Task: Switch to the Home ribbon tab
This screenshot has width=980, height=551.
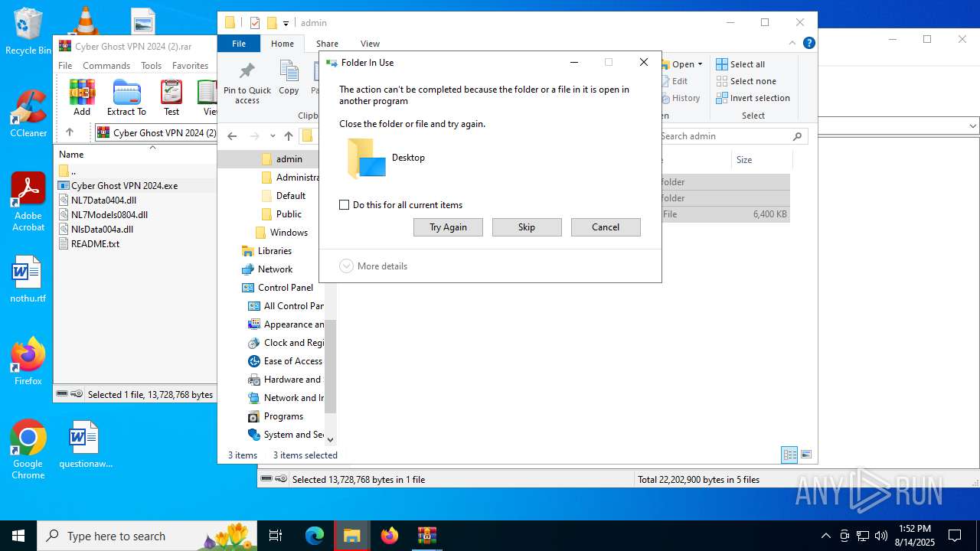Action: pos(283,44)
